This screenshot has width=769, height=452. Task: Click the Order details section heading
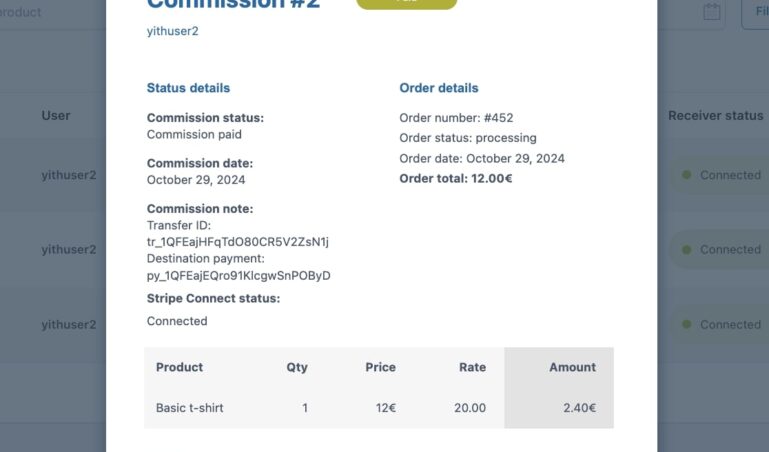[x=439, y=88]
